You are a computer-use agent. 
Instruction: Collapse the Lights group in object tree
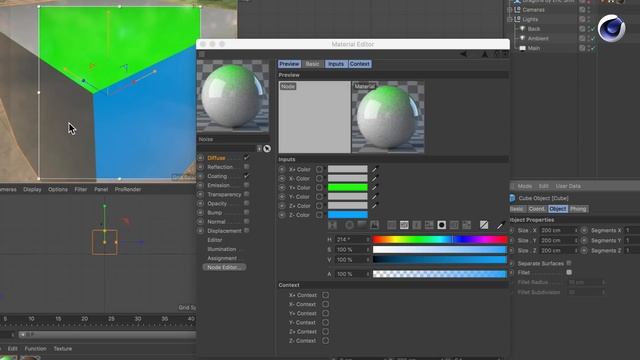pyautogui.click(x=509, y=19)
